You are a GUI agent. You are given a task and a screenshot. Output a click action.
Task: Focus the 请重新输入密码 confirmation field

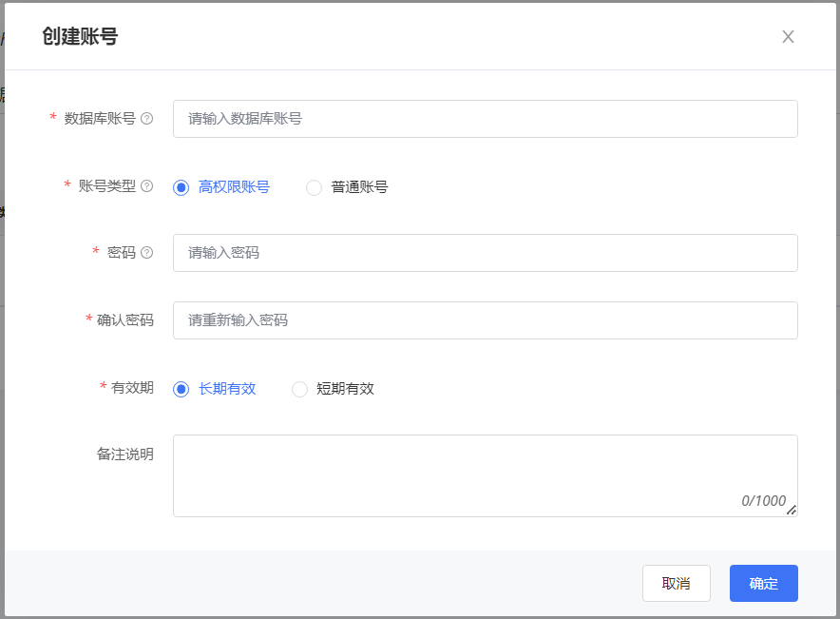pyautogui.click(x=485, y=320)
